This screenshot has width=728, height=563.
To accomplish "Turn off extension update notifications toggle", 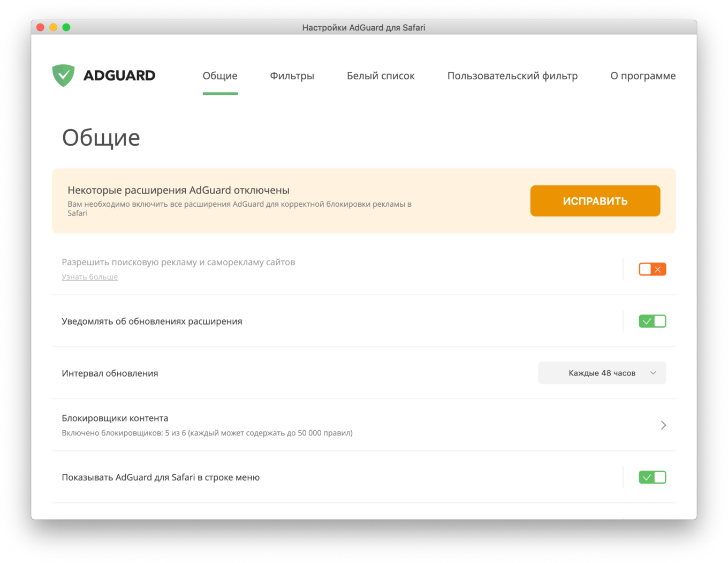I will pos(652,321).
